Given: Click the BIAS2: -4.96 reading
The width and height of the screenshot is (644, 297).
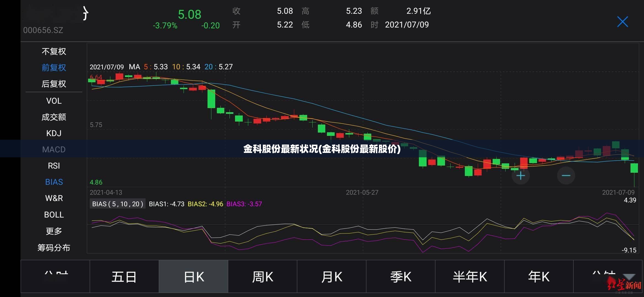Looking at the screenshot, I should [x=205, y=204].
